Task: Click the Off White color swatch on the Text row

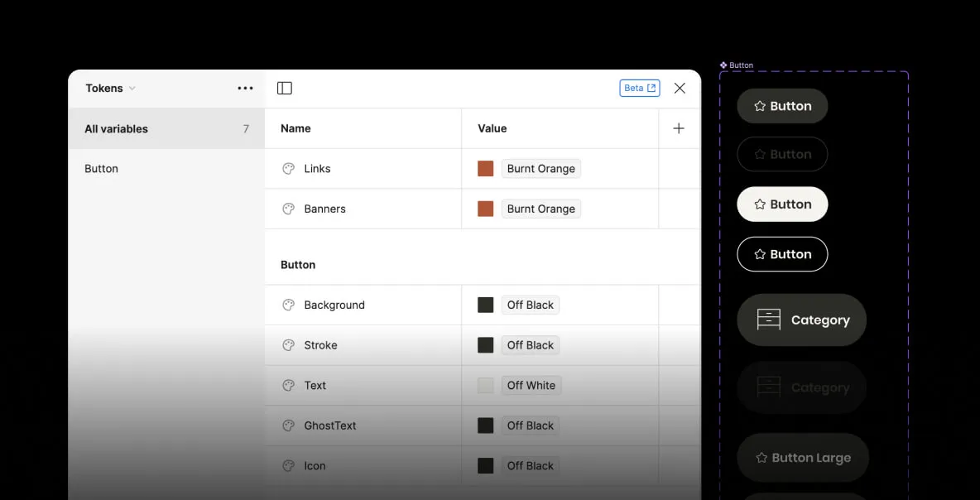Action: point(485,385)
